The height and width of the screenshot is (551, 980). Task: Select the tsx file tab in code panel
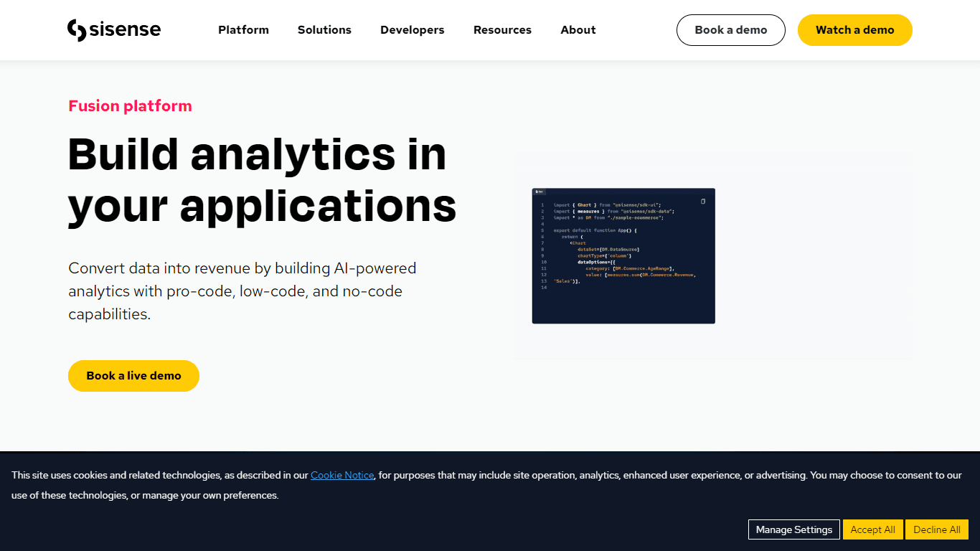(540, 192)
